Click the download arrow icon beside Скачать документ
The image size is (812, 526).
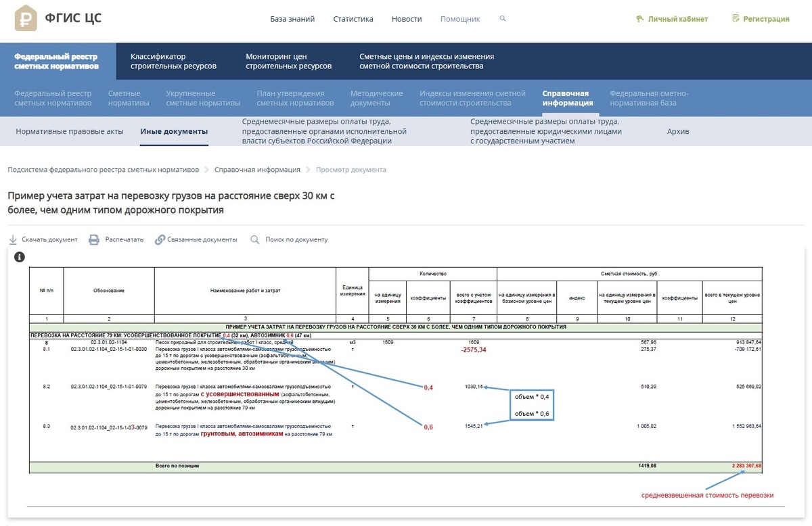(13, 239)
